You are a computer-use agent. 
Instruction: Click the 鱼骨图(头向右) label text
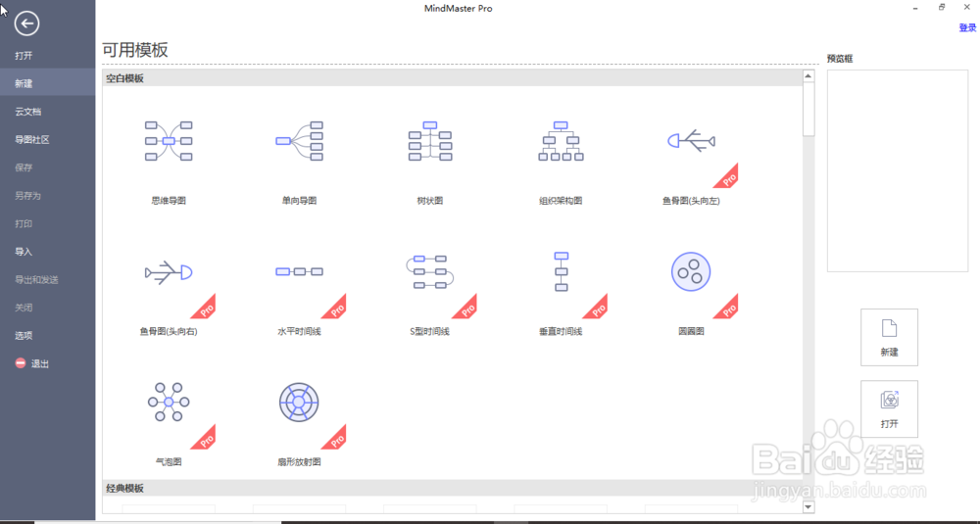point(169,331)
